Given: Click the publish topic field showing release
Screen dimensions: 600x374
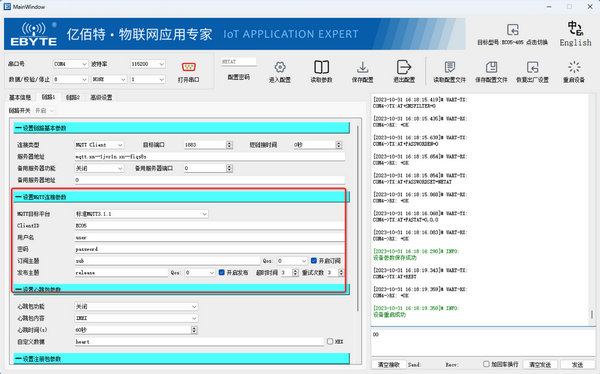Looking at the screenshot, I should (x=121, y=273).
